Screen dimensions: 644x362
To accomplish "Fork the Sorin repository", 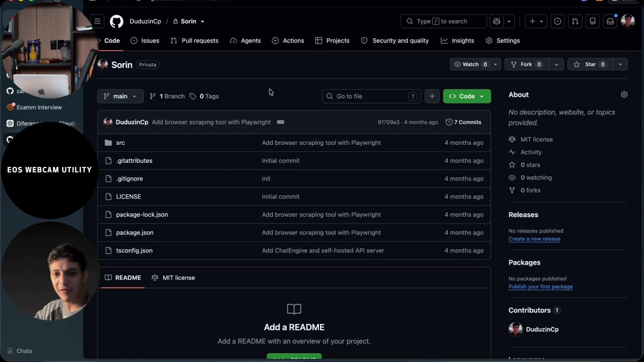I will coord(526,64).
